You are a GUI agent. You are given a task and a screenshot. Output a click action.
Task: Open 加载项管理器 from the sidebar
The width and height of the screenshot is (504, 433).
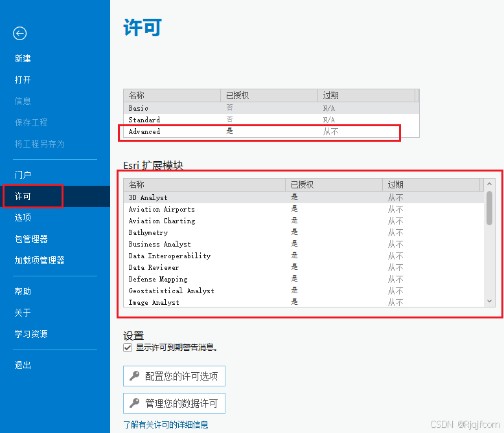tap(40, 260)
